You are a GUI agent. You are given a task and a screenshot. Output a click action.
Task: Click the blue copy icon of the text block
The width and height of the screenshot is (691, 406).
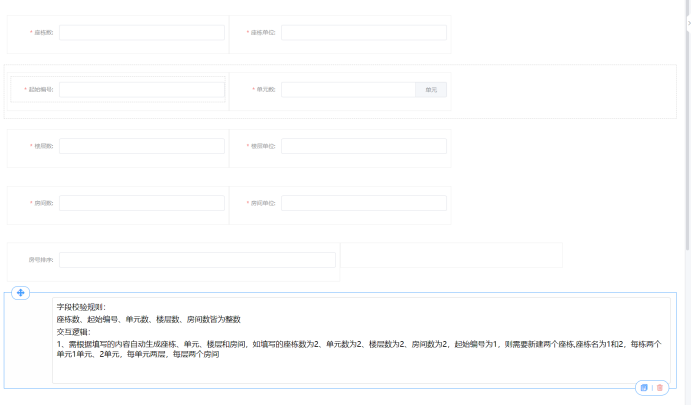[x=644, y=387]
